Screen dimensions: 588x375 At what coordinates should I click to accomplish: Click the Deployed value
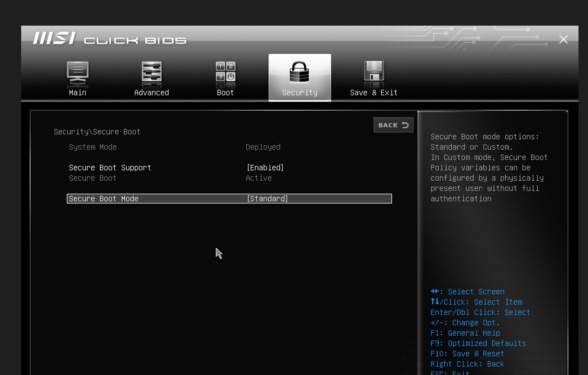(263, 147)
